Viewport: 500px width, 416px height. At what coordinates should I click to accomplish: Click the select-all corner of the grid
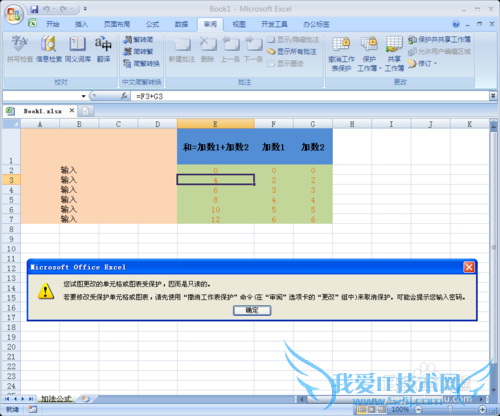click(x=12, y=124)
